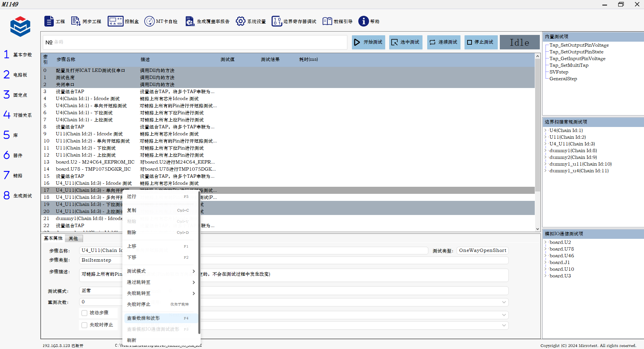Screen dimensions: 644x349
Task: Expand U11(Chain Id:2) tree node
Action: [x=546, y=137]
